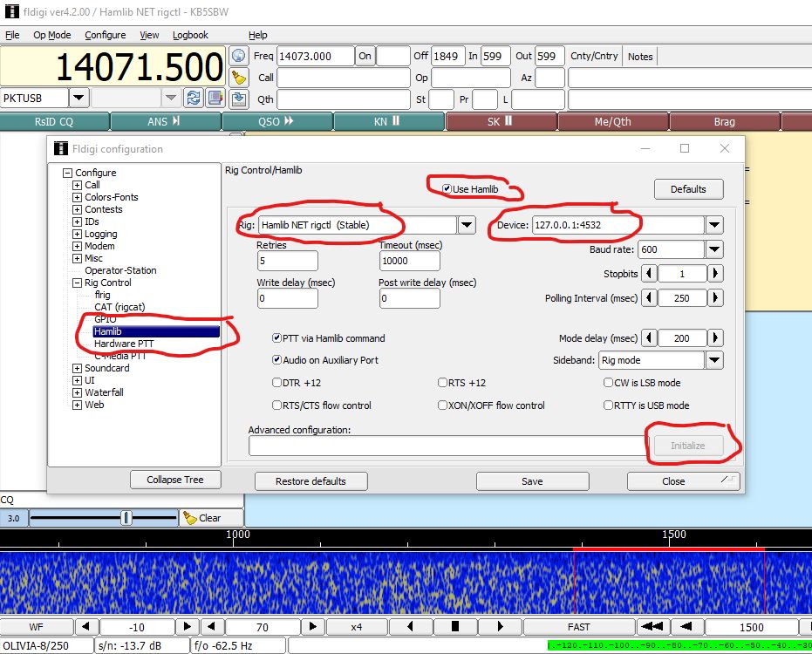The height and width of the screenshot is (654, 812).
Task: Open the Configure menu
Action: tap(106, 35)
